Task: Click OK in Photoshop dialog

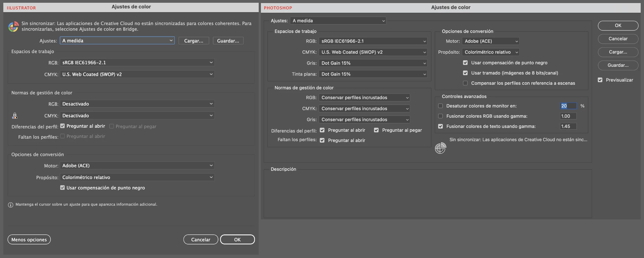Action: click(x=618, y=25)
